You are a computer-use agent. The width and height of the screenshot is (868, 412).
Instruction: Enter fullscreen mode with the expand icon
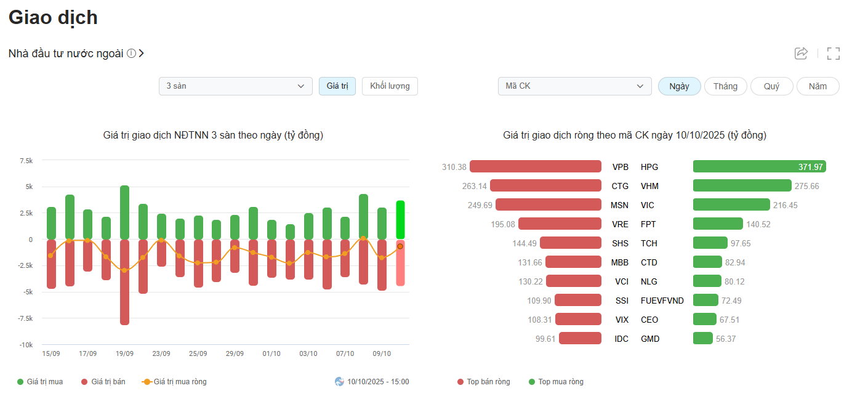click(x=834, y=54)
